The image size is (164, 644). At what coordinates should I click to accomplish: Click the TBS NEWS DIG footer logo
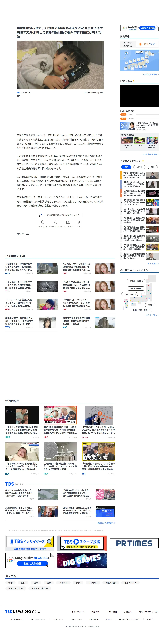(22, 611)
